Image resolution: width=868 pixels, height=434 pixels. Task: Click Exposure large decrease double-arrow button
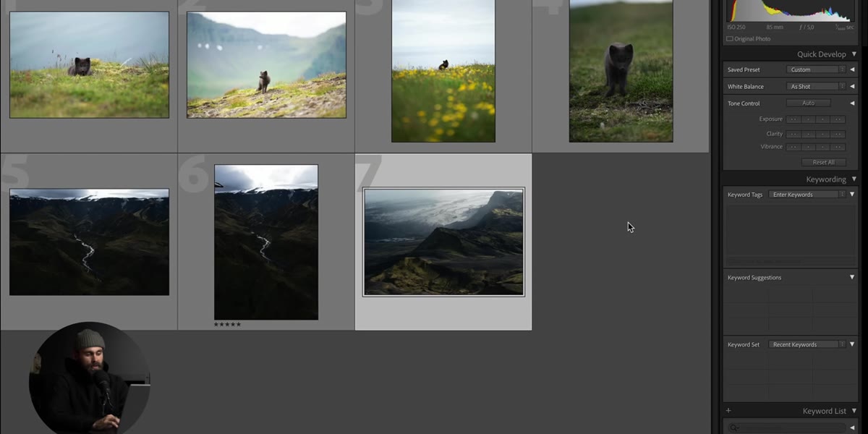pyautogui.click(x=794, y=119)
